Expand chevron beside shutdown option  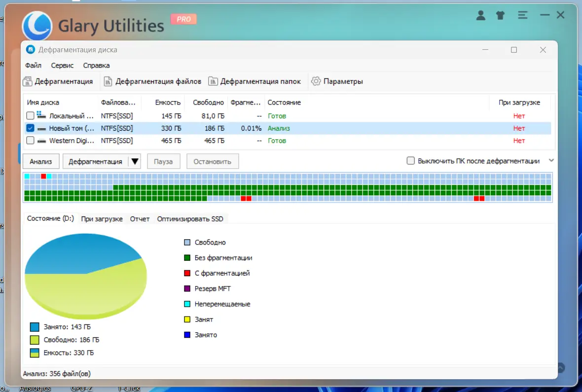click(551, 160)
